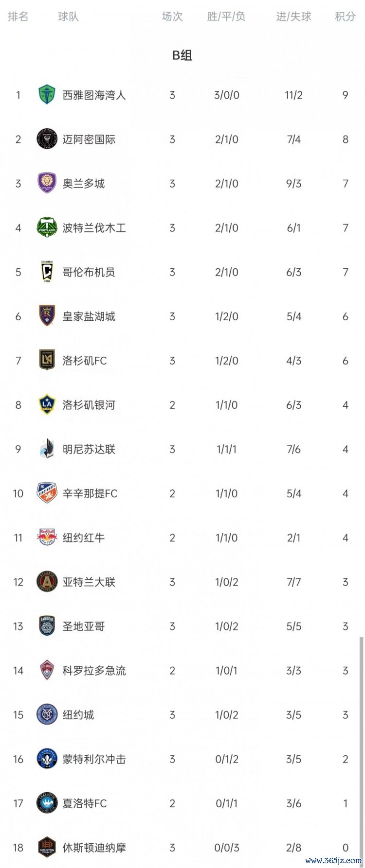Open 西雅图海湾人 team name link
365x868 pixels.
coord(94,95)
